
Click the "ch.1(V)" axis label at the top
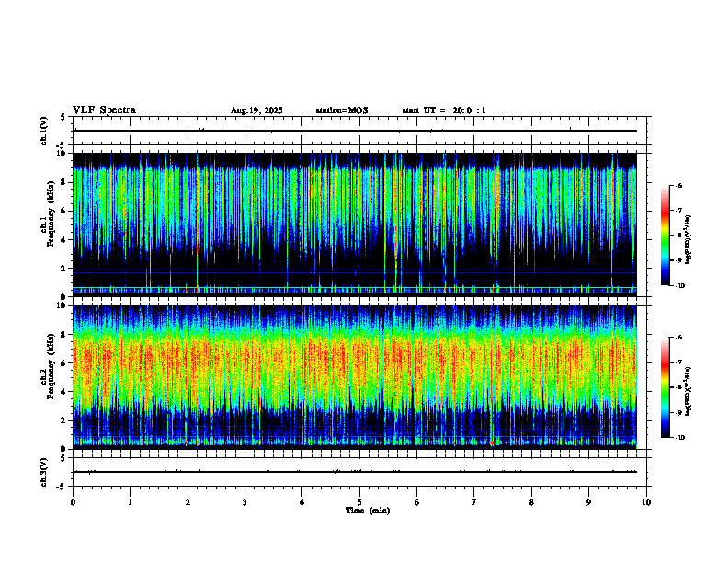point(43,131)
